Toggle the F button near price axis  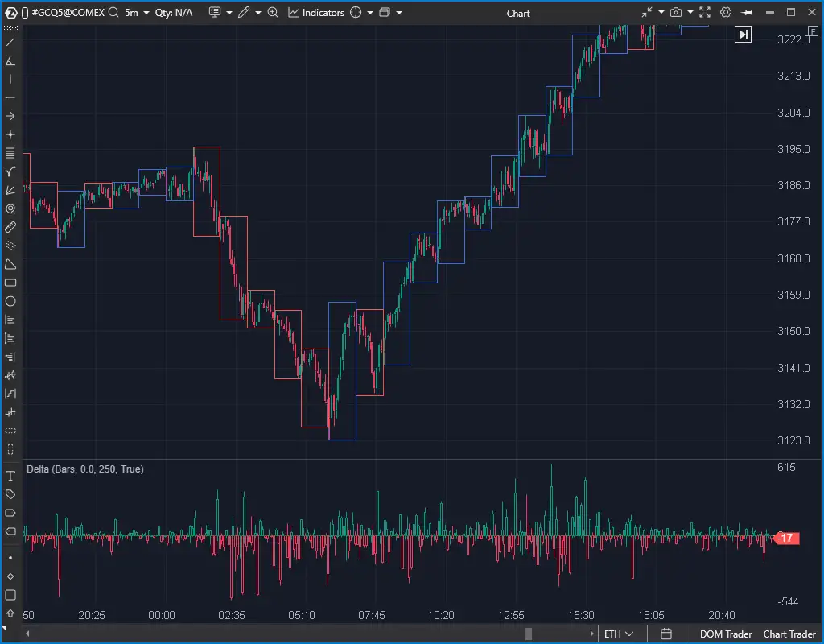click(812, 31)
